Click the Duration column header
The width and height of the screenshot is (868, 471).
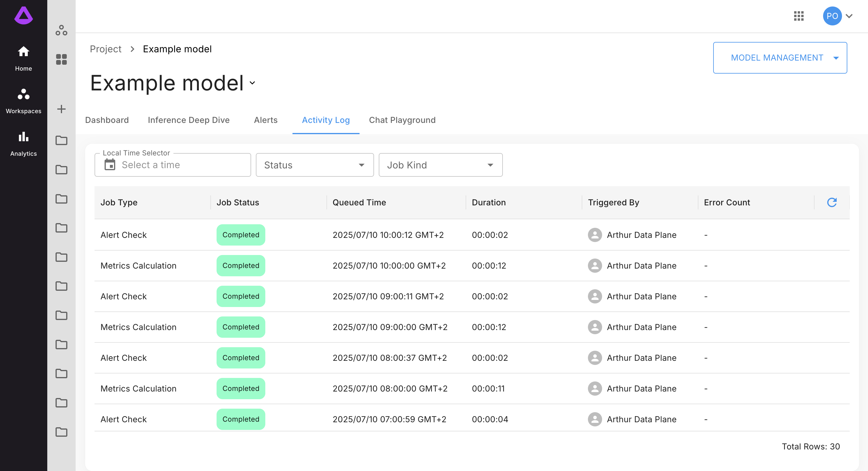pos(489,202)
